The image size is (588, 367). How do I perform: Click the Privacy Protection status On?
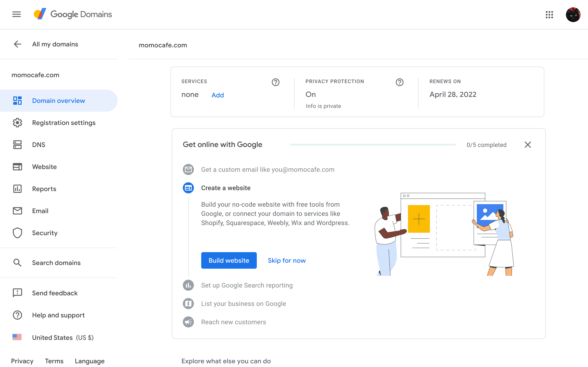[x=310, y=94]
